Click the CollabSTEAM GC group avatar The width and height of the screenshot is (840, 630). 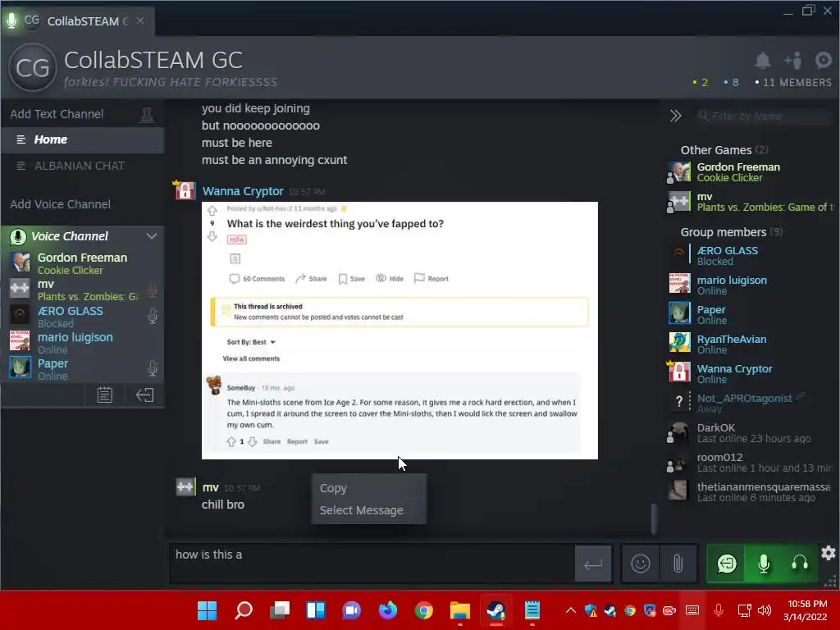[33, 67]
